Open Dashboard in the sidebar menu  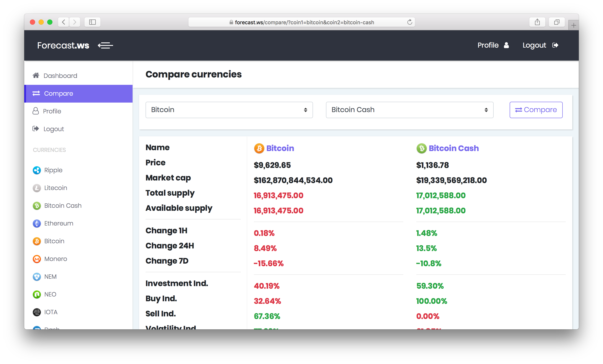tap(78, 76)
